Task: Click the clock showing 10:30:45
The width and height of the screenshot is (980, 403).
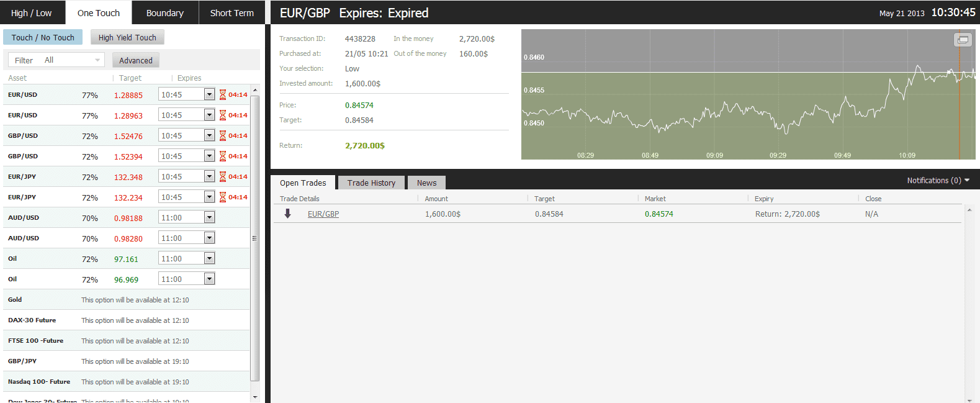Action: pos(953,12)
